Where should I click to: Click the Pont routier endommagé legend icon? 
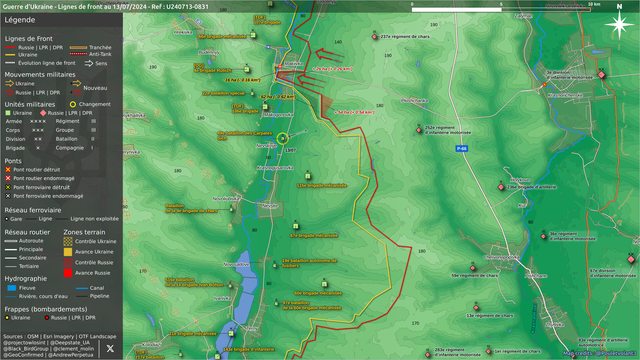pos(8,178)
